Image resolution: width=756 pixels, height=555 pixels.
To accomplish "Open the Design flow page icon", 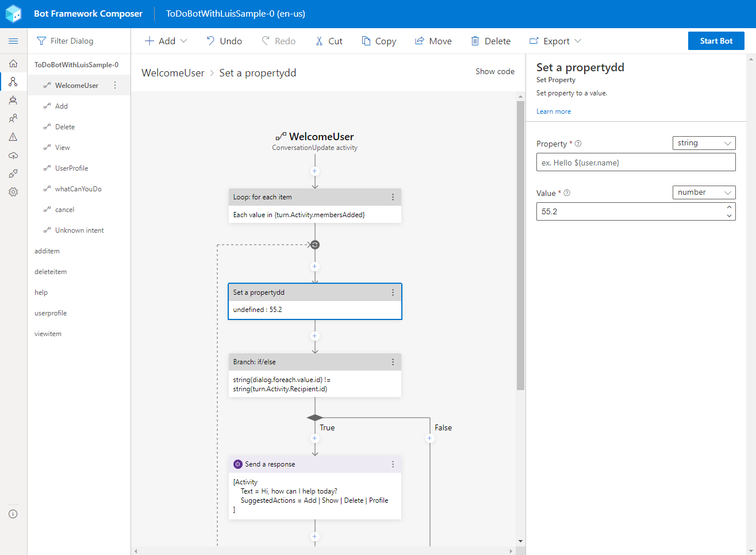I will coord(13,82).
